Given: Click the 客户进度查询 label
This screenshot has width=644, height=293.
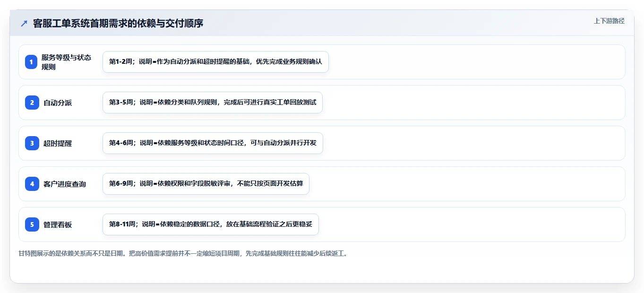Looking at the screenshot, I should (65, 184).
